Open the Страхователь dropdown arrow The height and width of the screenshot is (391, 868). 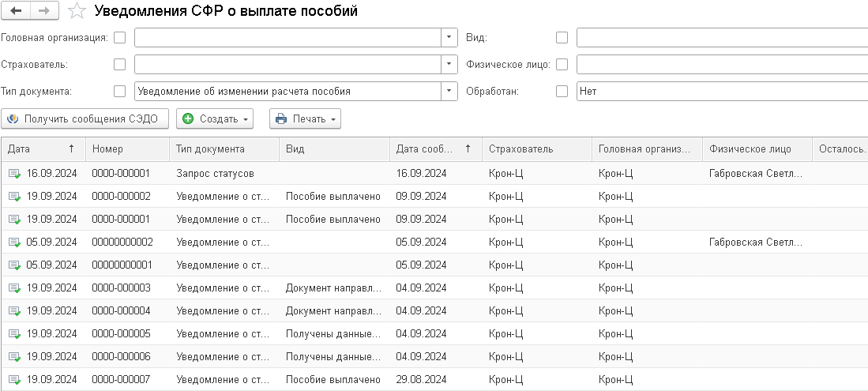coord(449,64)
